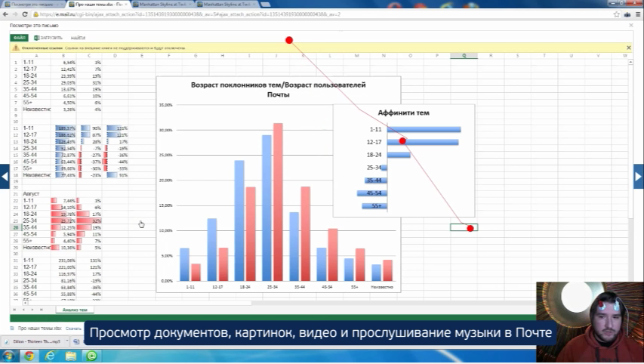Open the Chrome hamburger menu
The width and height of the screenshot is (644, 364).
[638, 14]
